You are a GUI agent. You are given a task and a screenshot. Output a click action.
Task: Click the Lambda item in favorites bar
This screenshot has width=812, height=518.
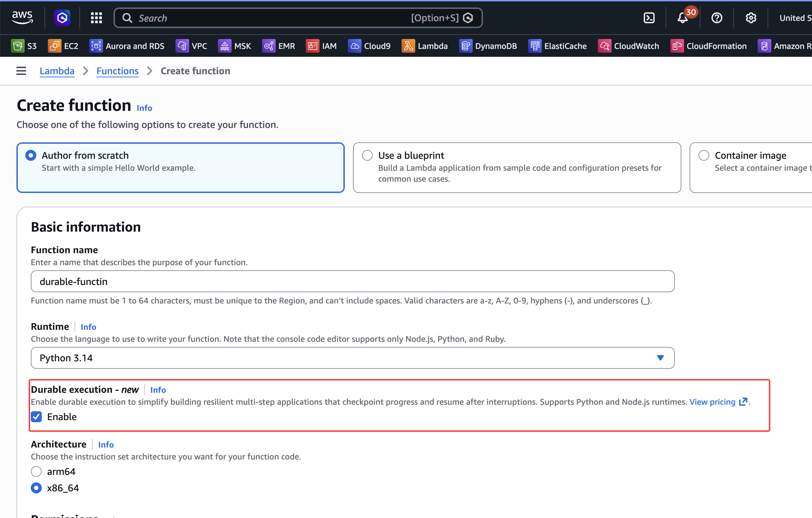[425, 46]
